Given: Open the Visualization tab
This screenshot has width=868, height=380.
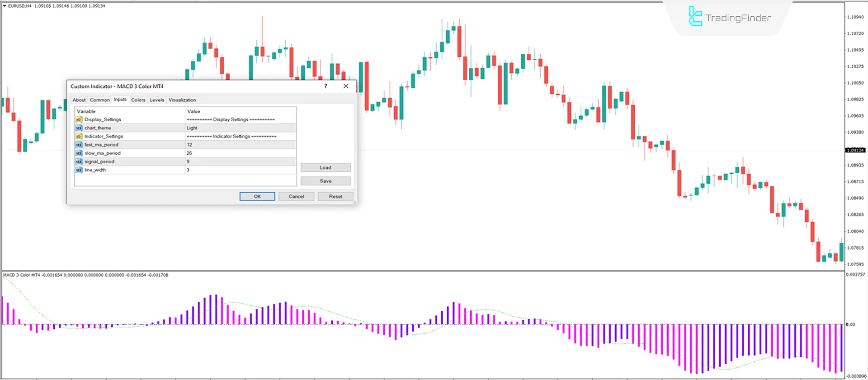Looking at the screenshot, I should 182,100.
